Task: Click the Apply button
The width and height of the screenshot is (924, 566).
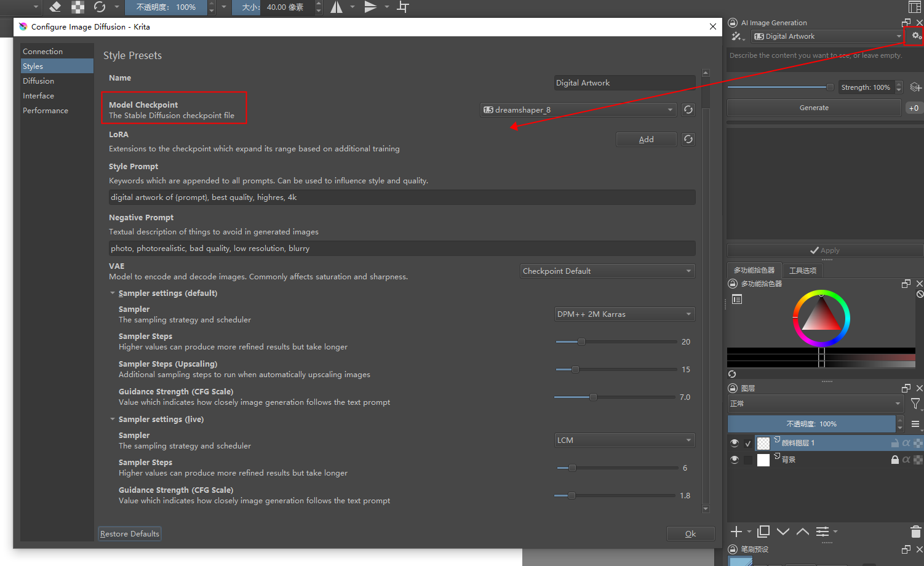Action: tap(825, 250)
